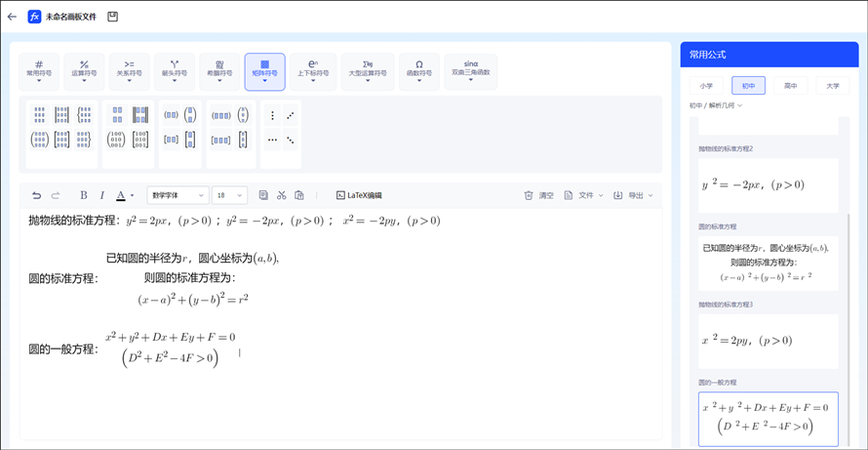
Task: Select the 高中 level tab
Action: tap(791, 86)
